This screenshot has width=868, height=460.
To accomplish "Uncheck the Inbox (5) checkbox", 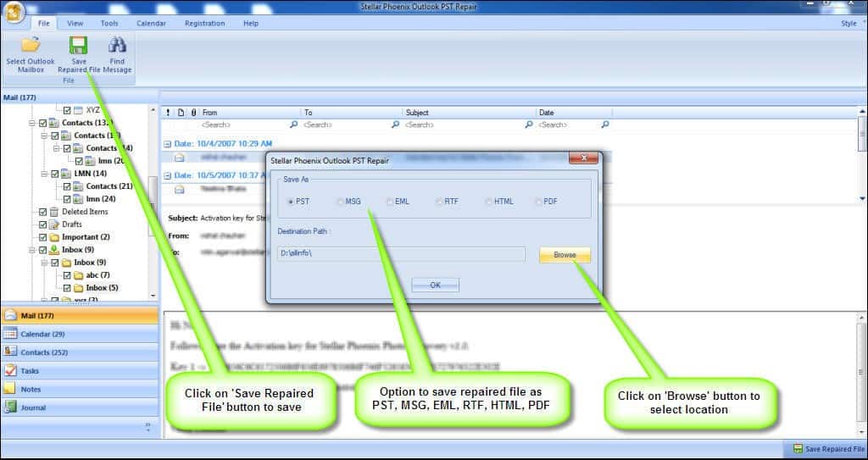I will click(67, 288).
